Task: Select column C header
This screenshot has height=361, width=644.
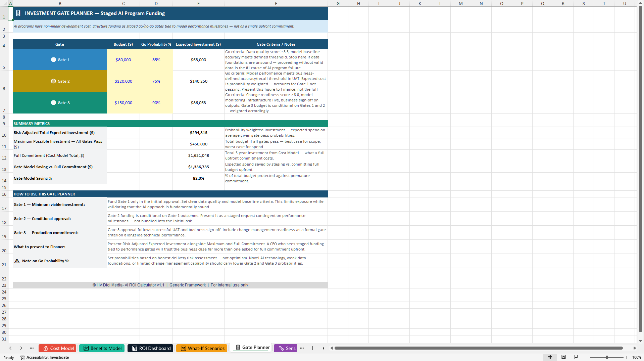Action: coord(123,3)
